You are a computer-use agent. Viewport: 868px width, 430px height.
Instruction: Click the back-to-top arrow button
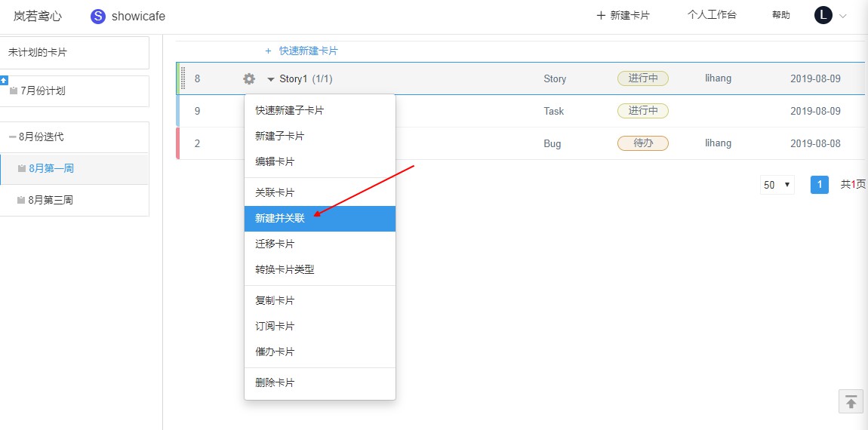point(851,401)
